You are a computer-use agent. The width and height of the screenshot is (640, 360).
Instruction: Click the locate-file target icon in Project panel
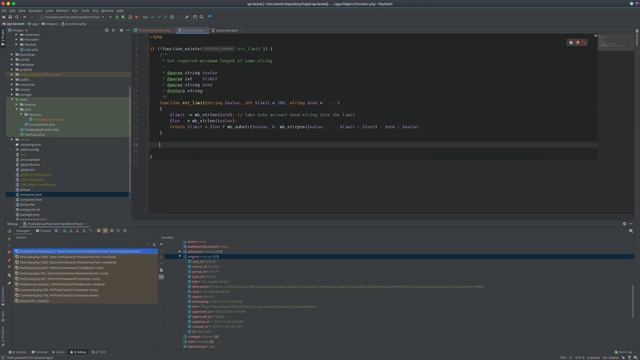(x=107, y=30)
